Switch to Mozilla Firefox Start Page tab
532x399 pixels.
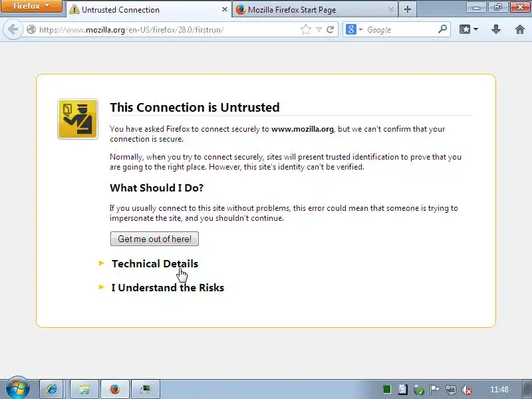[315, 9]
